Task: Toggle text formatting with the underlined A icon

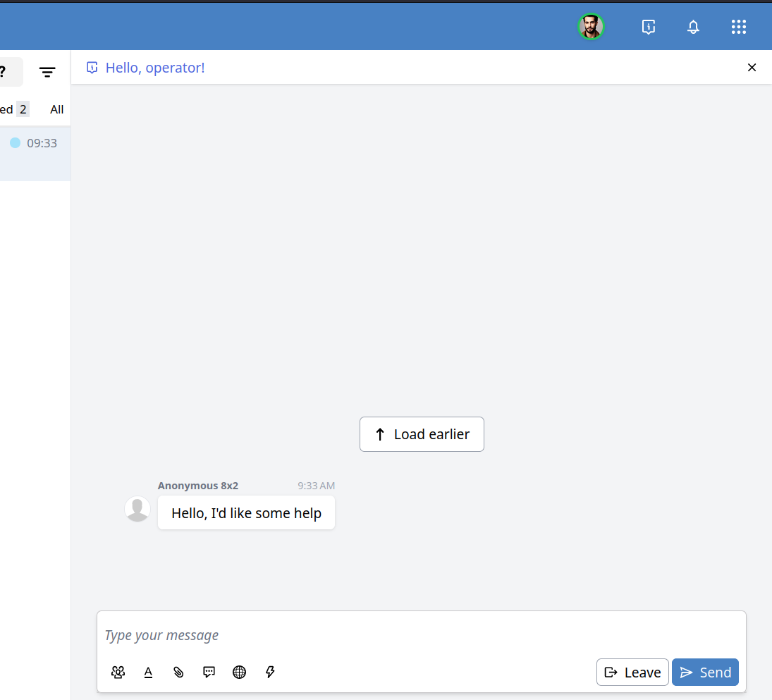Action: (x=148, y=673)
